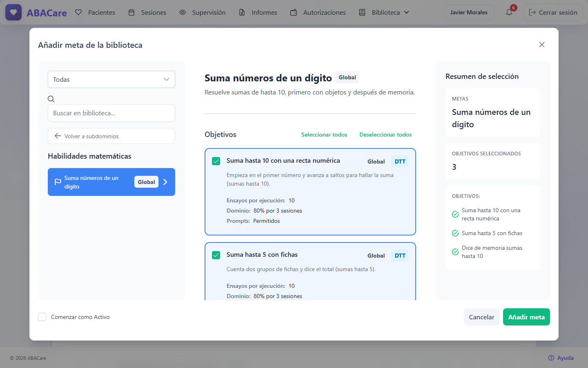The height and width of the screenshot is (368, 588).
Task: Click the Ayuda help link
Action: tap(561, 358)
